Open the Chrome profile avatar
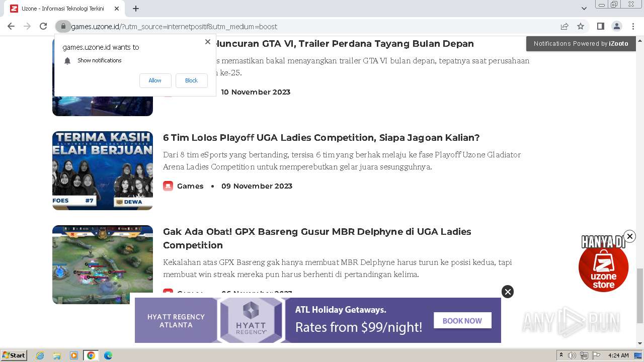The image size is (644, 362). click(x=616, y=26)
